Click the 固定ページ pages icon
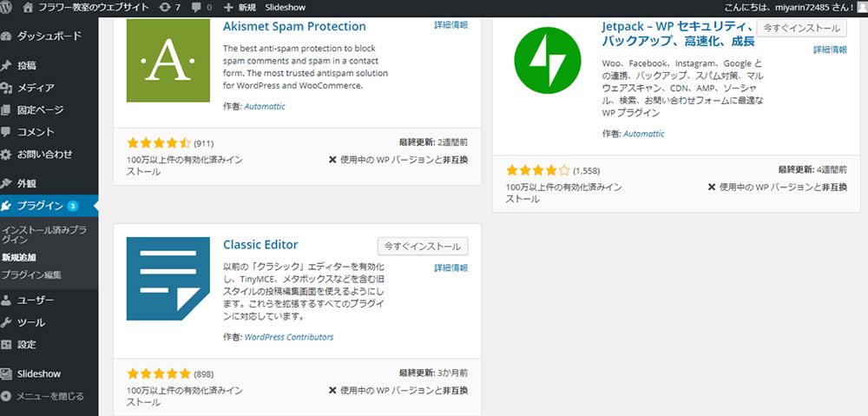This screenshot has width=868, height=416. pyautogui.click(x=6, y=110)
